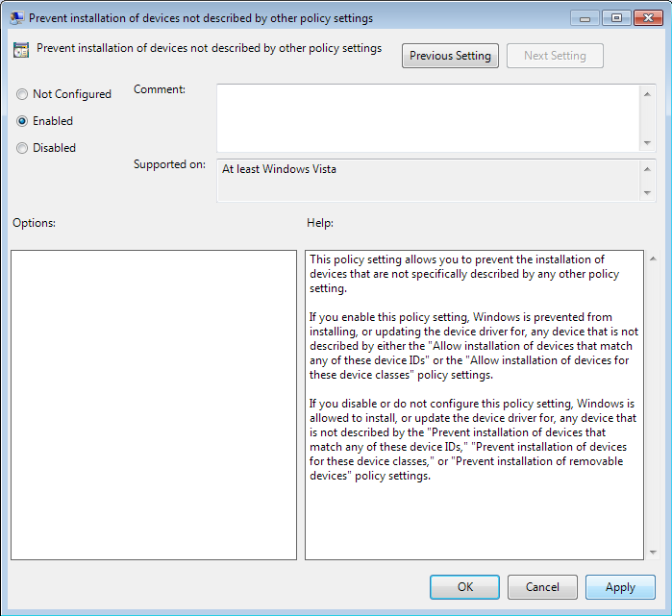This screenshot has height=616, width=672.
Task: Click Help pane scroll up arrow
Action: coord(653,259)
